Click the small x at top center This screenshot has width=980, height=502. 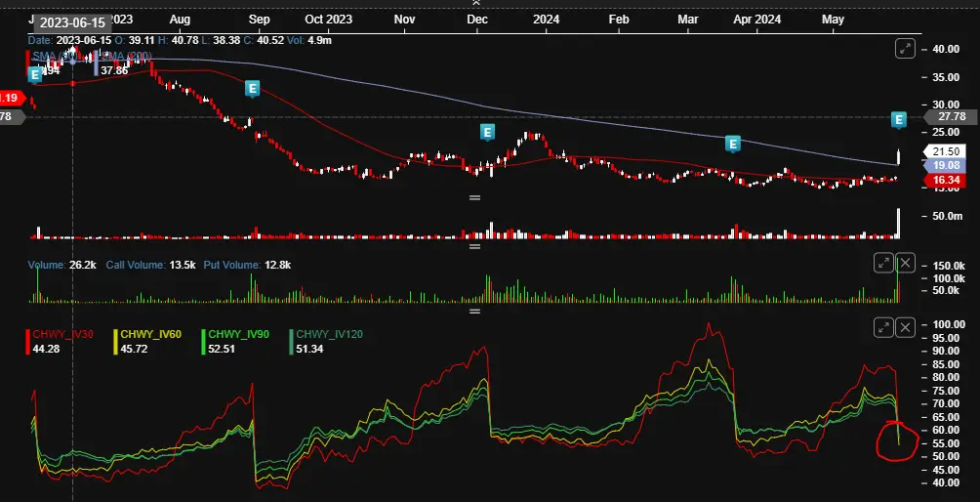coord(475,3)
